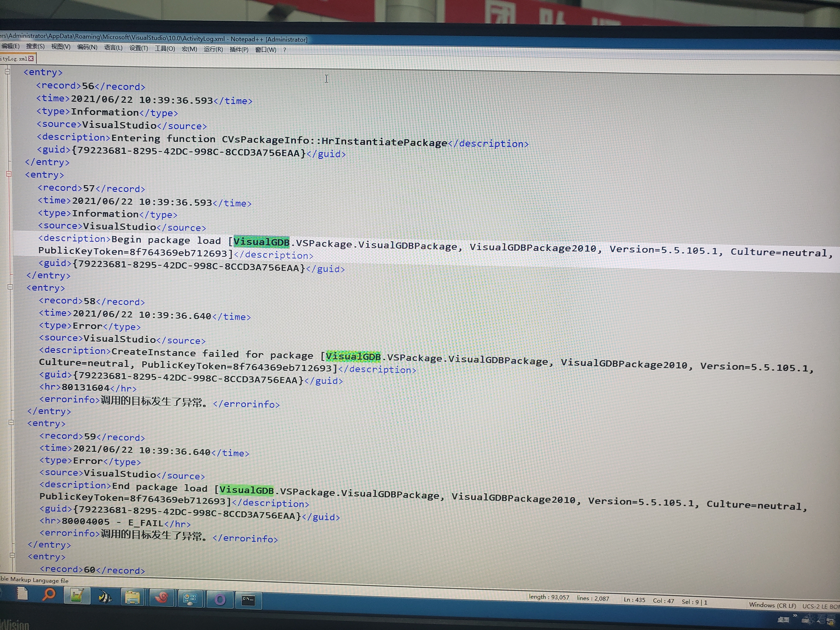Open the red swirl app in taskbar

pyautogui.click(x=162, y=599)
